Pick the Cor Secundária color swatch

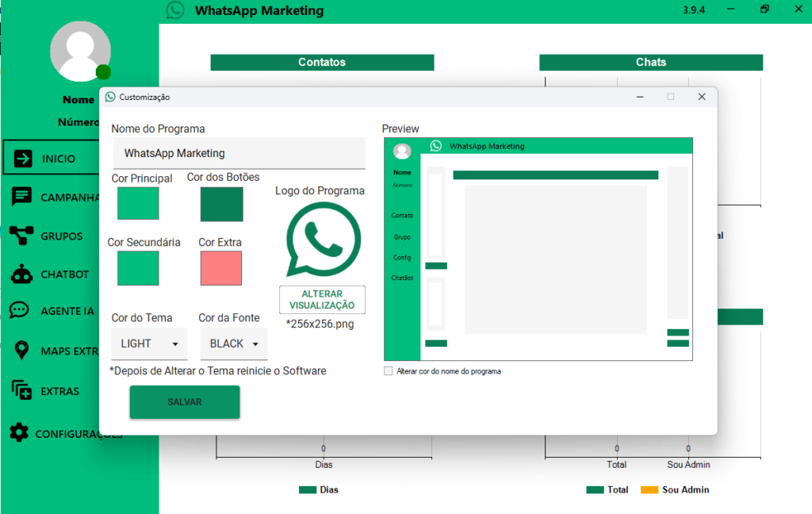[x=138, y=268]
